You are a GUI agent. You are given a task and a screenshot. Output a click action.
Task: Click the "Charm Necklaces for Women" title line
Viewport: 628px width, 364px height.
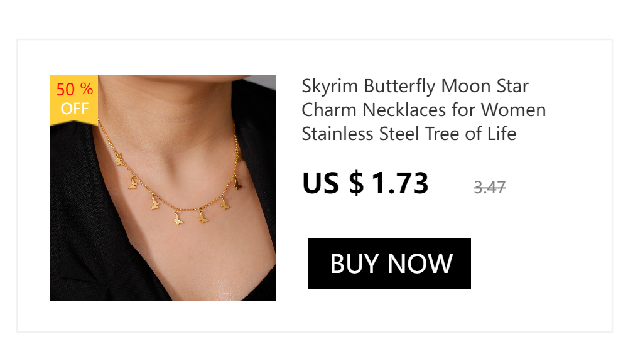tap(423, 110)
